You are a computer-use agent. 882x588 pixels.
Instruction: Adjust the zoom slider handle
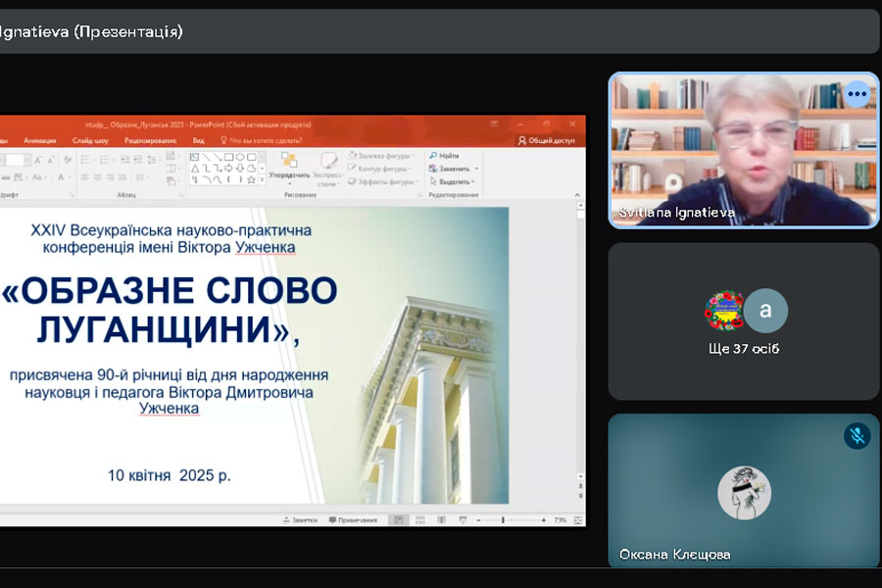pyautogui.click(x=504, y=520)
